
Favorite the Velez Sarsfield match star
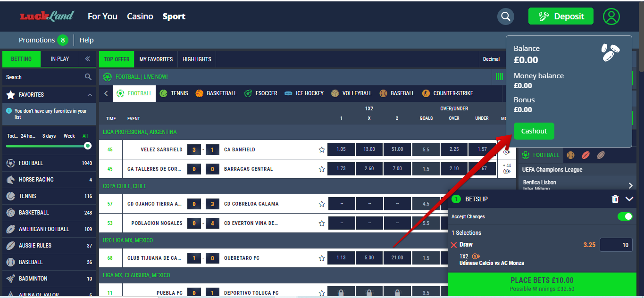322,149
